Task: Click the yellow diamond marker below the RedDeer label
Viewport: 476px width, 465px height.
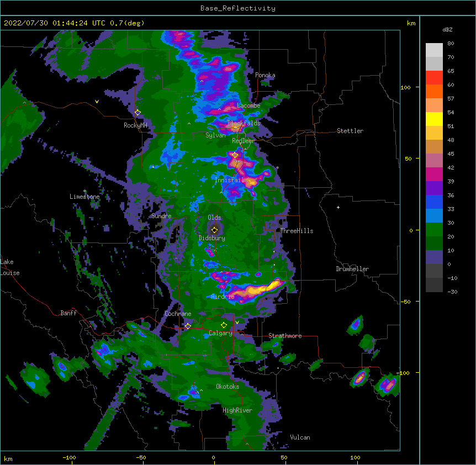Action: pyautogui.click(x=235, y=155)
